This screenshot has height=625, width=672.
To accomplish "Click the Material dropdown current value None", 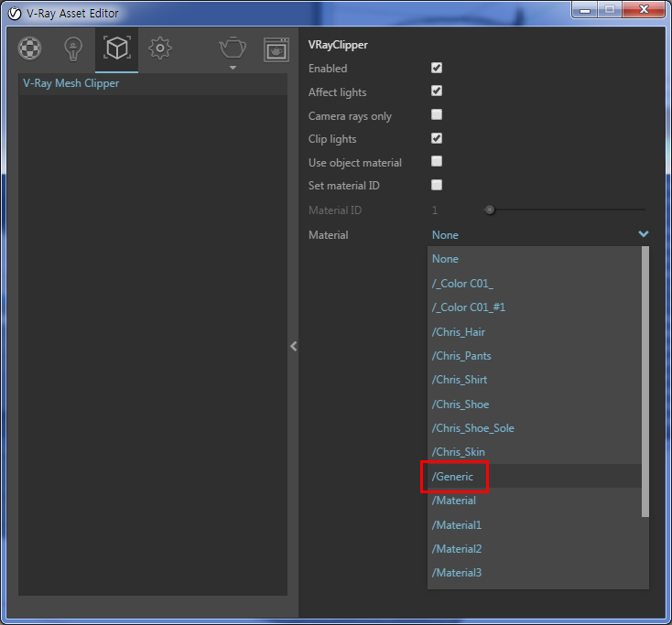I will [x=445, y=235].
